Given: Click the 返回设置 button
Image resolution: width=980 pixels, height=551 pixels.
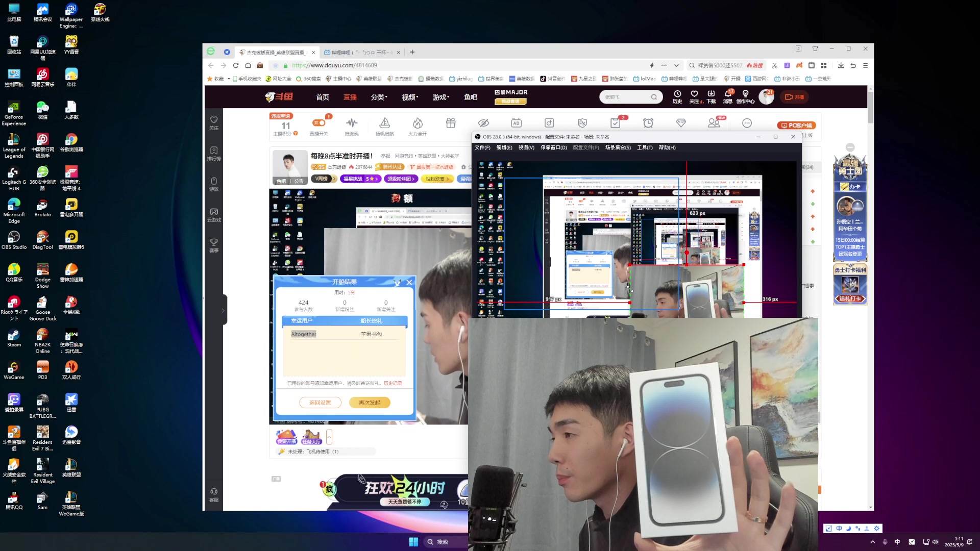Looking at the screenshot, I should pyautogui.click(x=320, y=403).
